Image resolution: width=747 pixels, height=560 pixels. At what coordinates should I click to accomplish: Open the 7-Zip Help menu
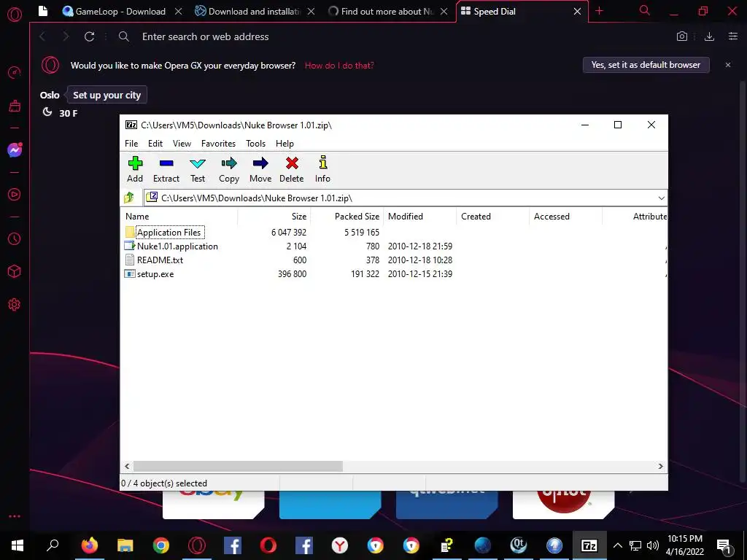tap(285, 144)
